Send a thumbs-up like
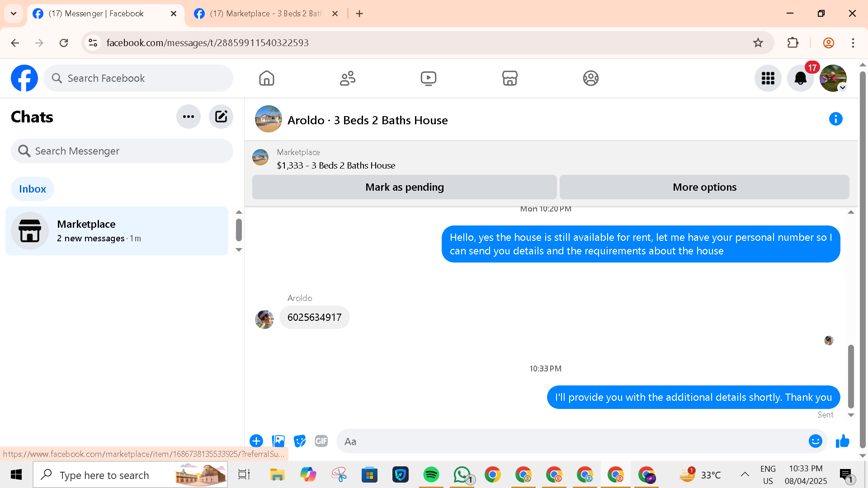This screenshot has height=488, width=868. click(x=843, y=441)
